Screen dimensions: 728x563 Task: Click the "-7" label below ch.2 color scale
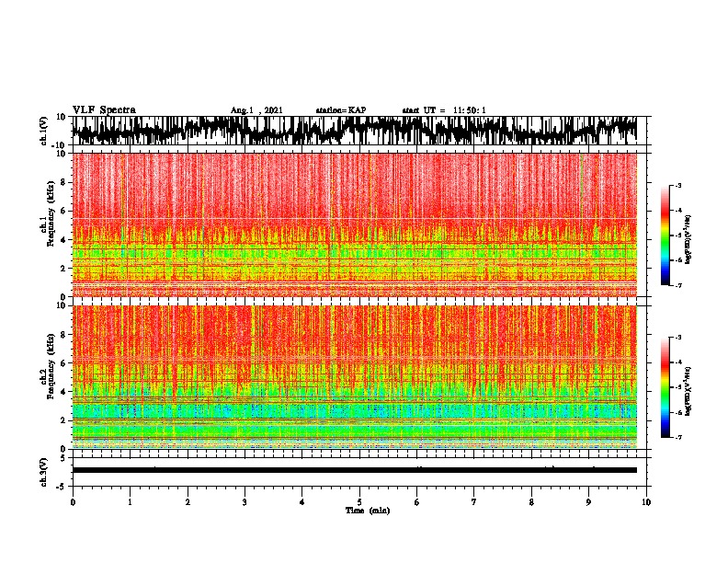(x=677, y=438)
